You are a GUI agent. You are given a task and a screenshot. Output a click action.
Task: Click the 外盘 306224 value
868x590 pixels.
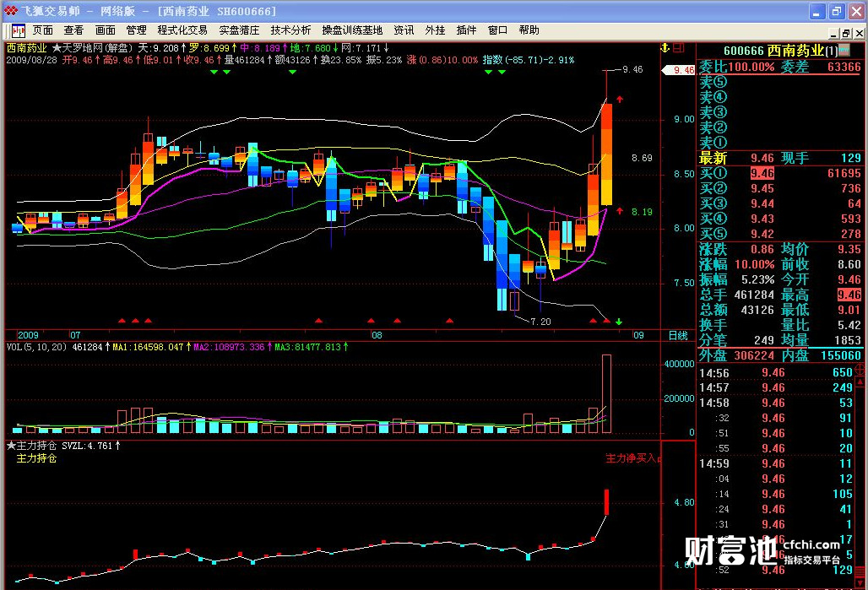(754, 355)
